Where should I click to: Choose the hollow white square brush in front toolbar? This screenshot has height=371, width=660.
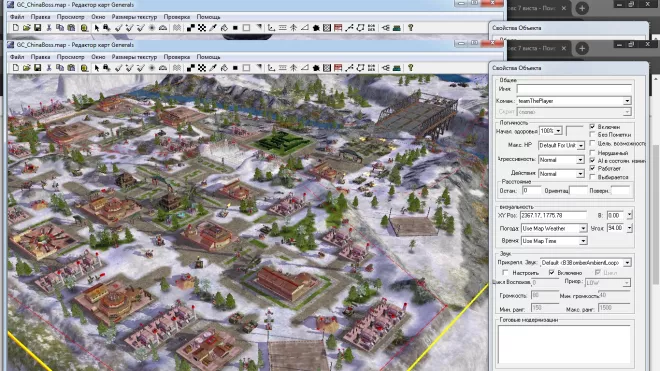(246, 68)
